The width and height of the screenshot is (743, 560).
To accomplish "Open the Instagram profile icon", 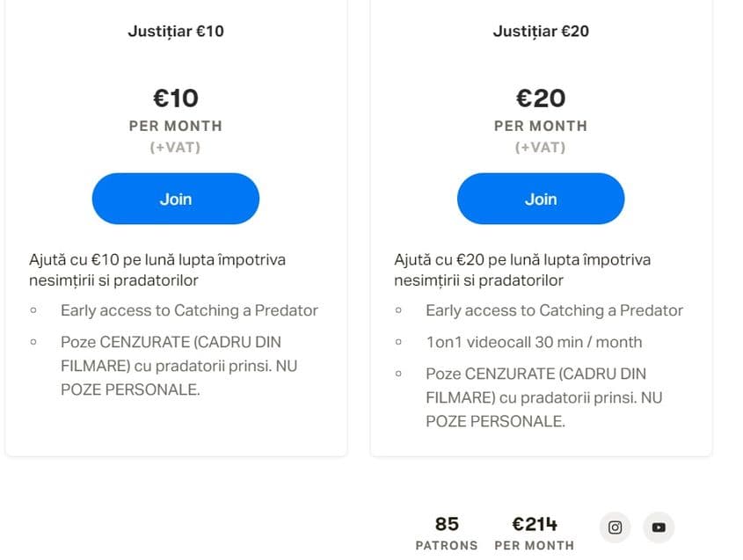I will point(616,527).
